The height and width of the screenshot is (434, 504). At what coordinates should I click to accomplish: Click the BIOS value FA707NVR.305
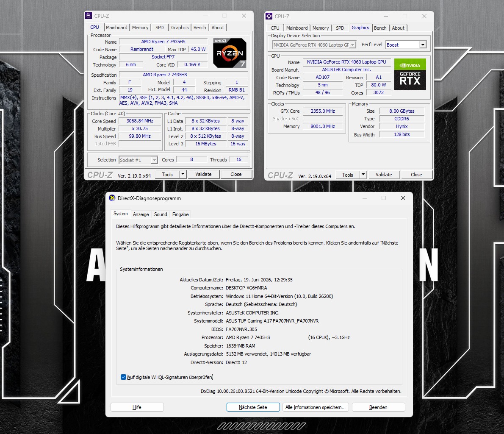241,329
